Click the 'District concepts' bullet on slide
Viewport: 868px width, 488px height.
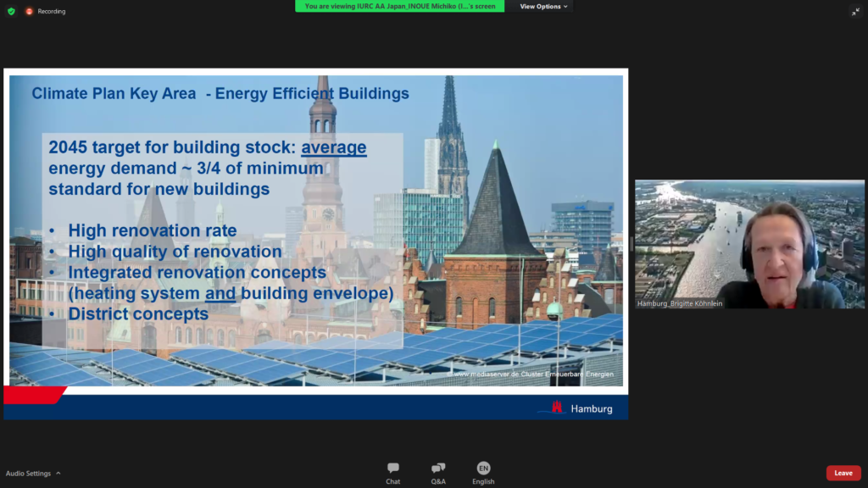pyautogui.click(x=138, y=313)
